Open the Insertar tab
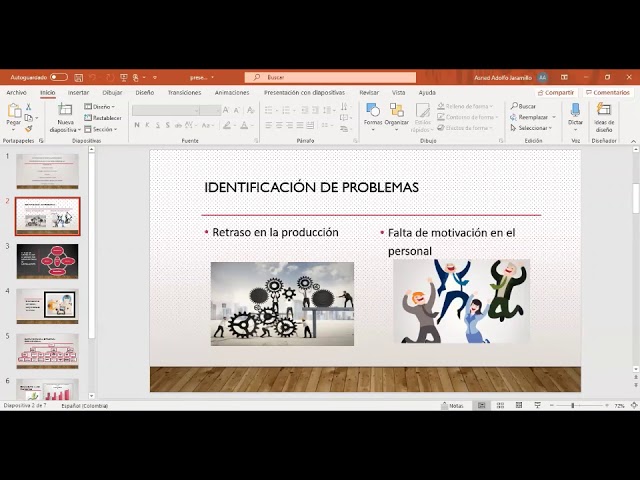The image size is (640, 480). [x=78, y=92]
